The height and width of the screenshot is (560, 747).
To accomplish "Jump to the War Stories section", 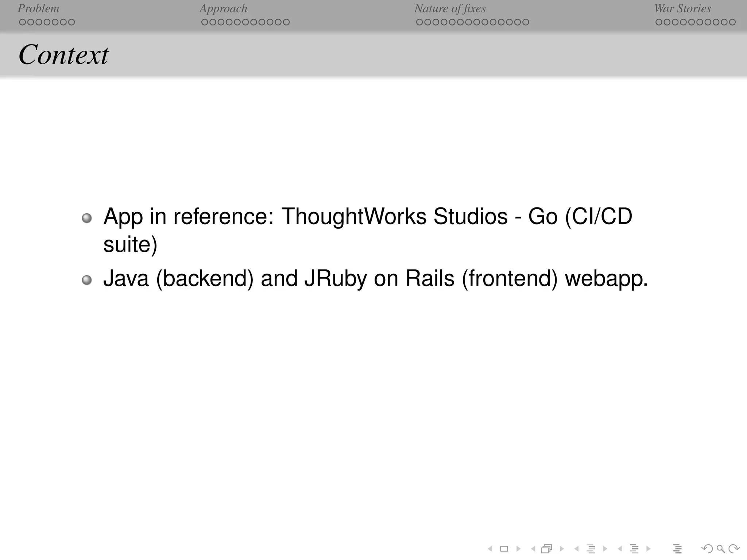I will [682, 8].
